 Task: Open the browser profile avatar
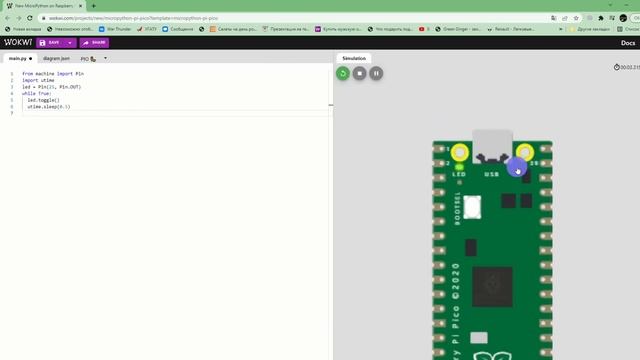coord(623,18)
